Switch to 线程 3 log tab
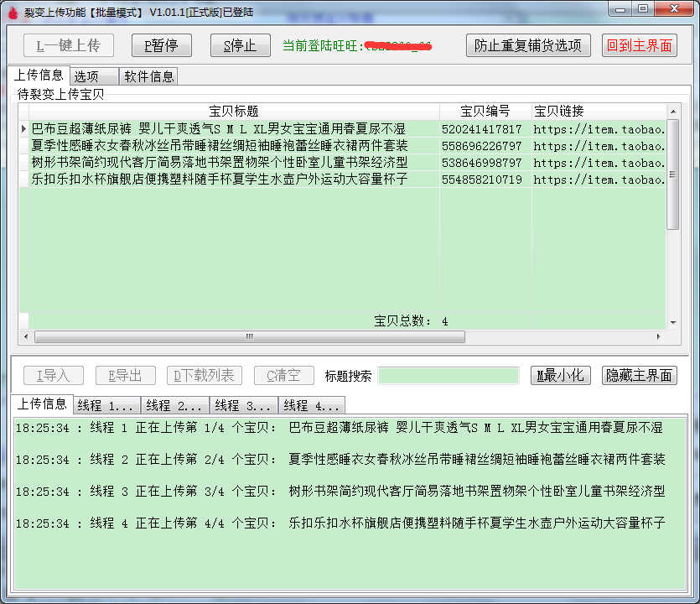 click(243, 405)
